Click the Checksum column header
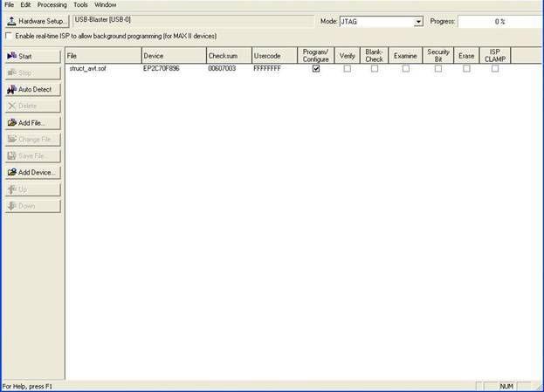 click(x=227, y=56)
